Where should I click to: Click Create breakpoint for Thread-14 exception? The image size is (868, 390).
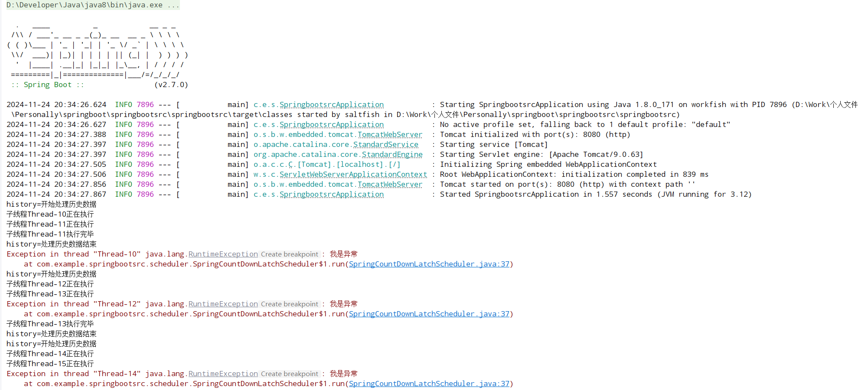point(289,374)
